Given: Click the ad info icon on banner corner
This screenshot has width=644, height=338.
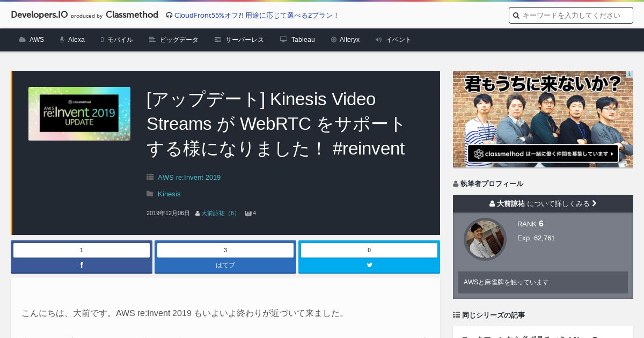Looking at the screenshot, I should click(x=629, y=75).
